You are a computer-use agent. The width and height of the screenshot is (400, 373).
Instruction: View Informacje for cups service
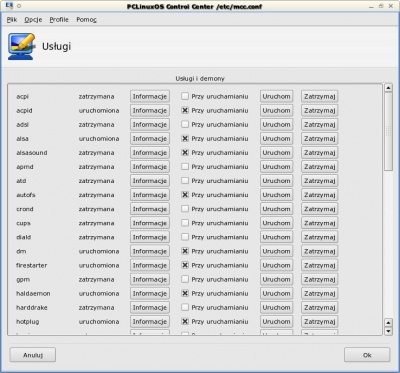tap(150, 223)
